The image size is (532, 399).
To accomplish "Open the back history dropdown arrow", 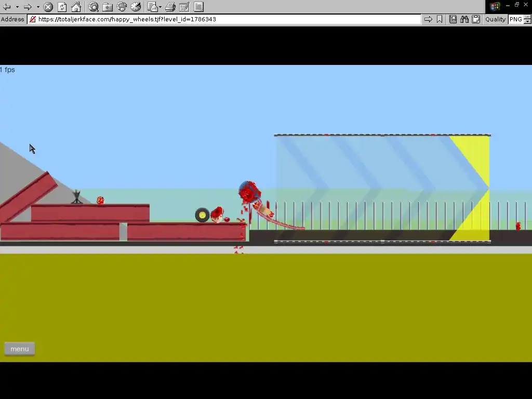I will tap(17, 7).
